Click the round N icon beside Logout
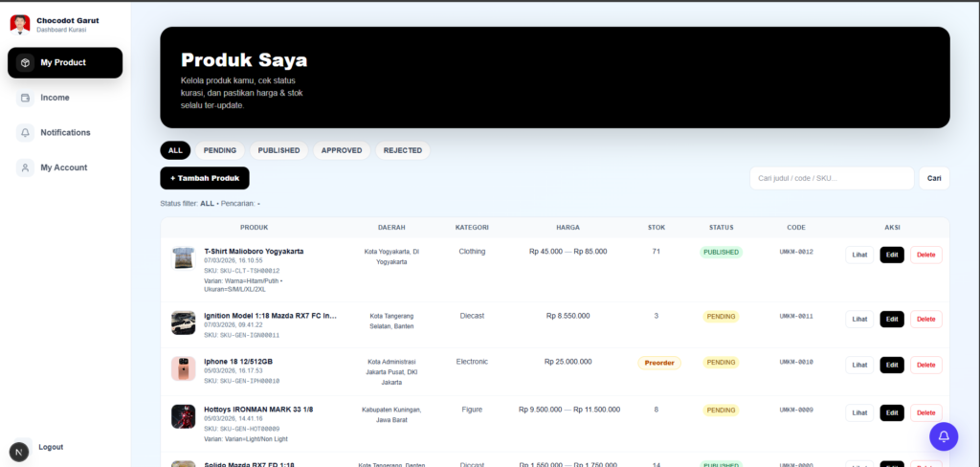Image resolution: width=980 pixels, height=467 pixels. tap(19, 452)
